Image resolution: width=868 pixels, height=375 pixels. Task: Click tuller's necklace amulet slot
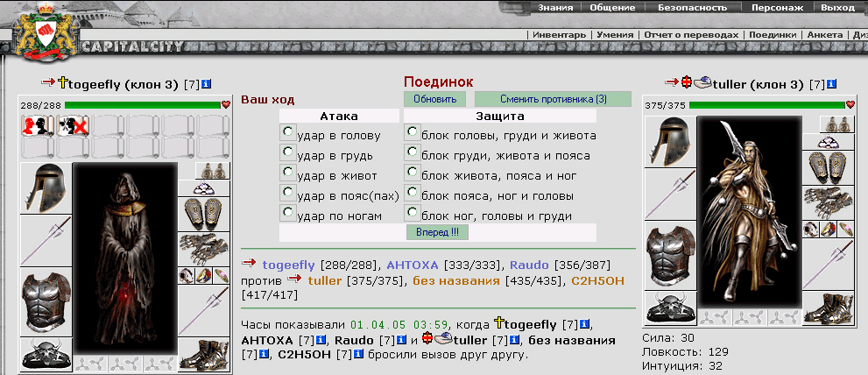[828, 142]
